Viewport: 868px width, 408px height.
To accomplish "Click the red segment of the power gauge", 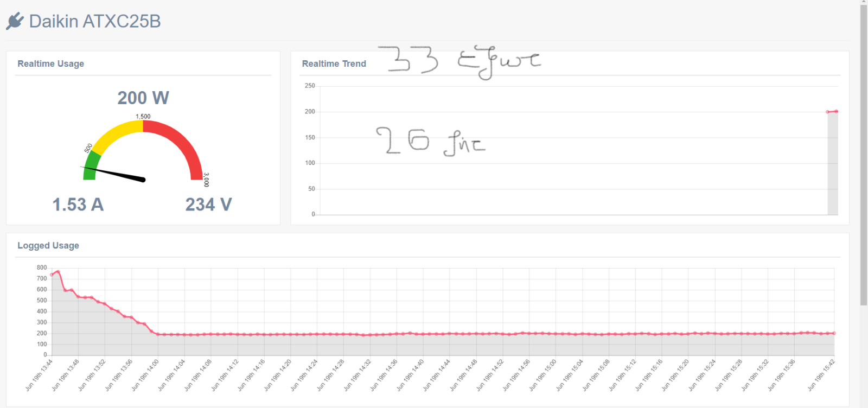I will tap(182, 142).
